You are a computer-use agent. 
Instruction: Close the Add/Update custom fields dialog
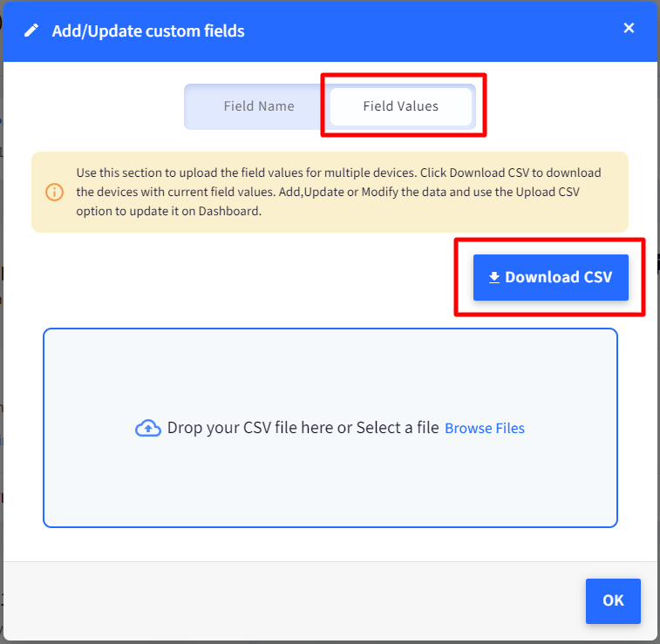point(629,28)
